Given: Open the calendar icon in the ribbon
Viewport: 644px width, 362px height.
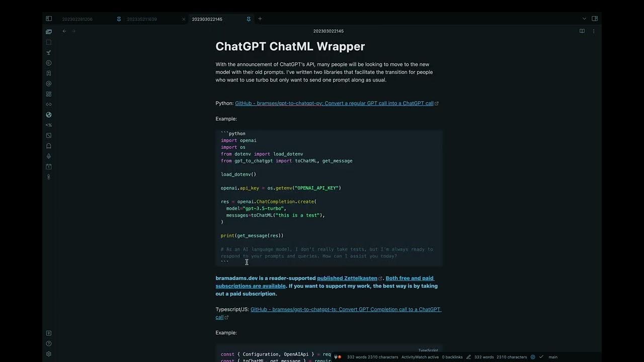Looking at the screenshot, I should 49,166.
